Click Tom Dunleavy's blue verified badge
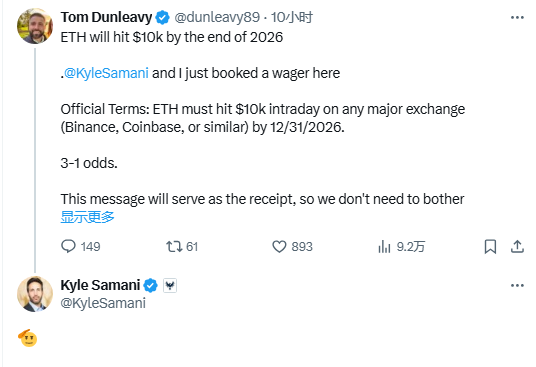This screenshot has width=536, height=367. (162, 17)
